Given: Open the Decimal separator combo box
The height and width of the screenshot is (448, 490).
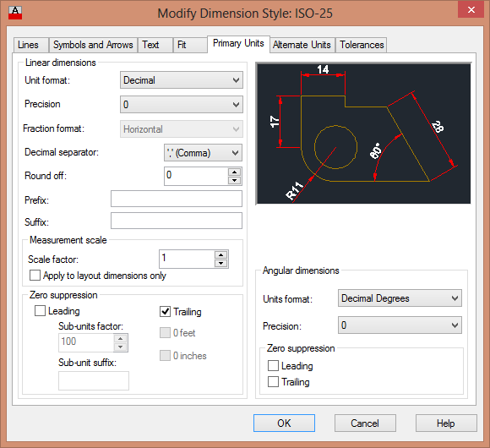Looking at the screenshot, I should [x=203, y=153].
